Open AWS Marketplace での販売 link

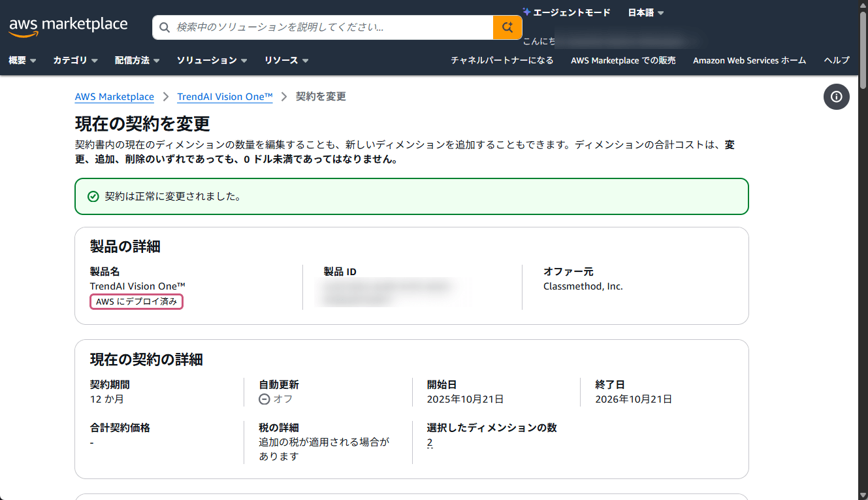point(623,60)
